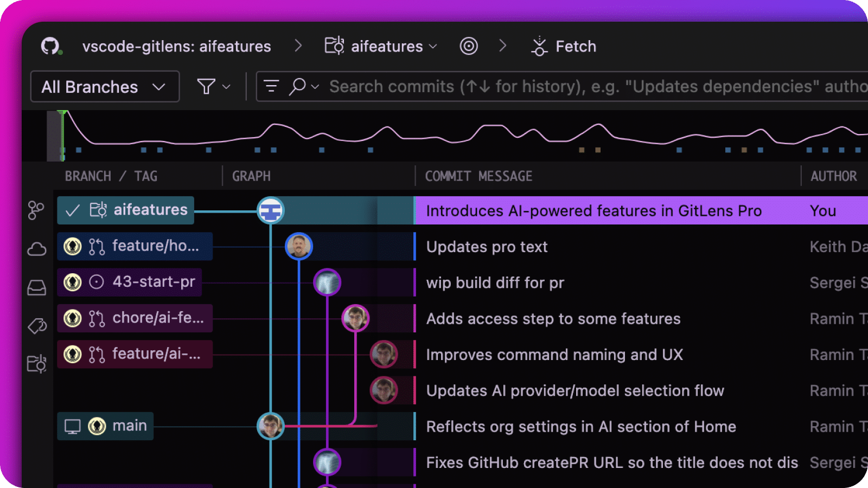Select the tags icon in the sidebar
The image size is (868, 488).
[x=36, y=324]
